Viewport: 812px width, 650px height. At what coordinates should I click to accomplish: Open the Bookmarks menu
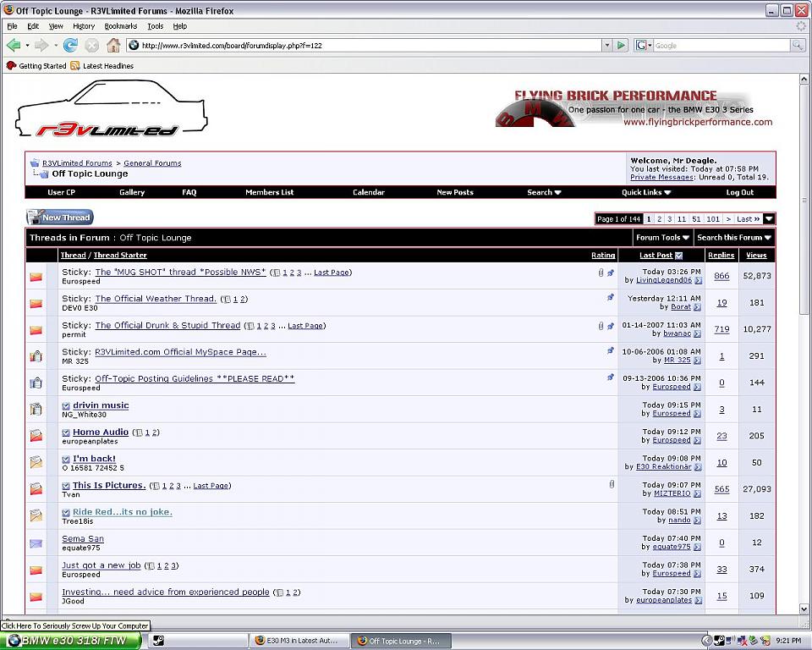pyautogui.click(x=120, y=26)
